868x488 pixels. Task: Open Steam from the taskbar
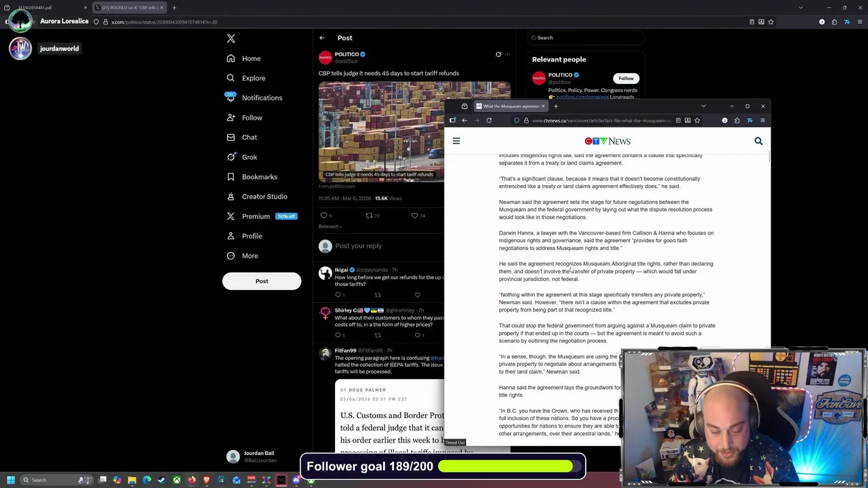coord(161,480)
